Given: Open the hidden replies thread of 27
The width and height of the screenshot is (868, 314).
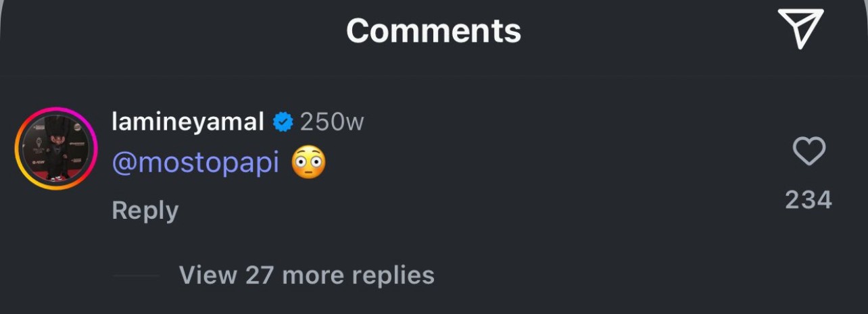Looking at the screenshot, I should pyautogui.click(x=306, y=276).
